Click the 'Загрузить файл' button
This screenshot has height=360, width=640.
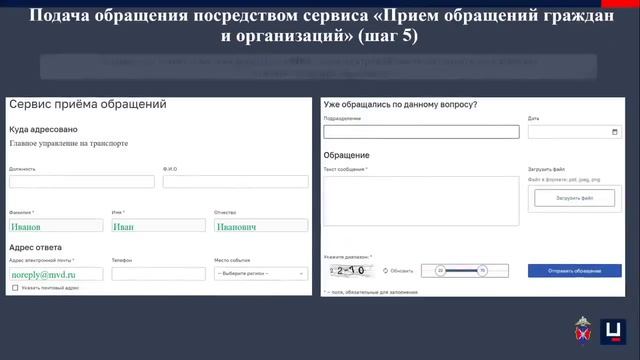click(x=574, y=198)
